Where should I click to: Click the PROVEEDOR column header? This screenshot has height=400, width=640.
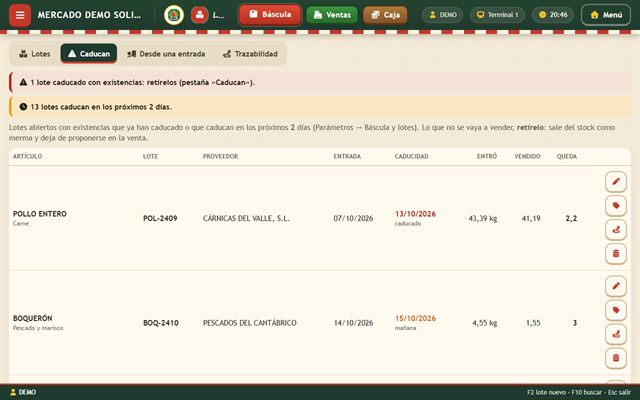(220, 156)
